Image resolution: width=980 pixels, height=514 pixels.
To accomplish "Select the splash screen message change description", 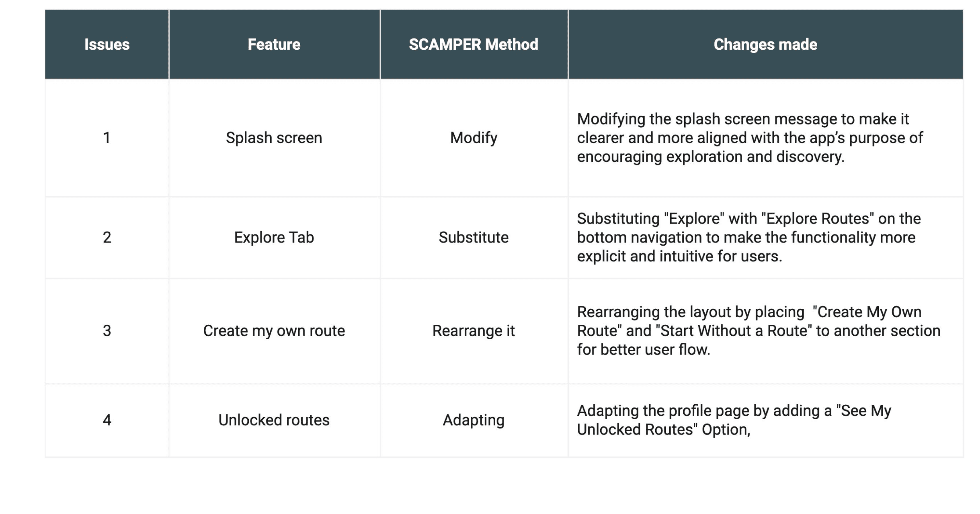I will (x=750, y=138).
